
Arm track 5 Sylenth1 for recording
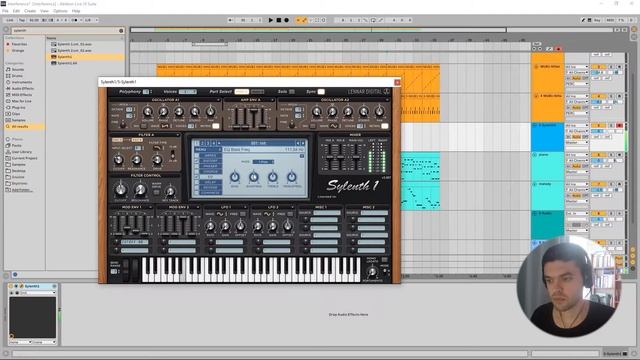pyautogui.click(x=619, y=125)
